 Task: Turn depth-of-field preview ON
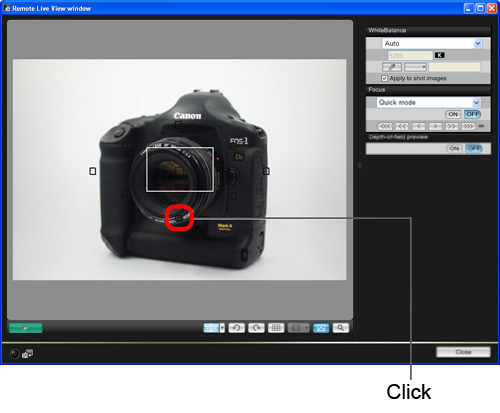(454, 149)
